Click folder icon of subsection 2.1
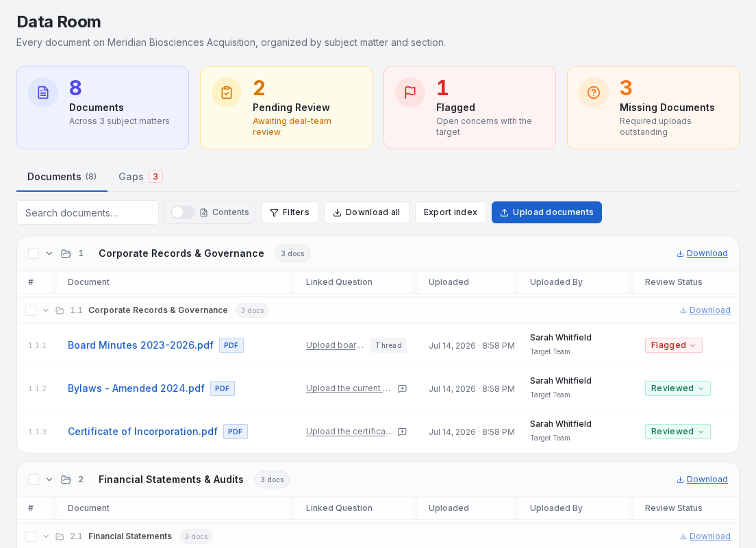The height and width of the screenshot is (548, 756). click(60, 536)
